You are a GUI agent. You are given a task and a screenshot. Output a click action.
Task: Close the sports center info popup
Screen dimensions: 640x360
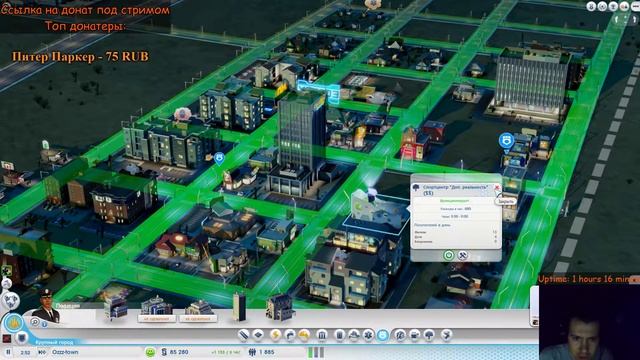(x=497, y=188)
